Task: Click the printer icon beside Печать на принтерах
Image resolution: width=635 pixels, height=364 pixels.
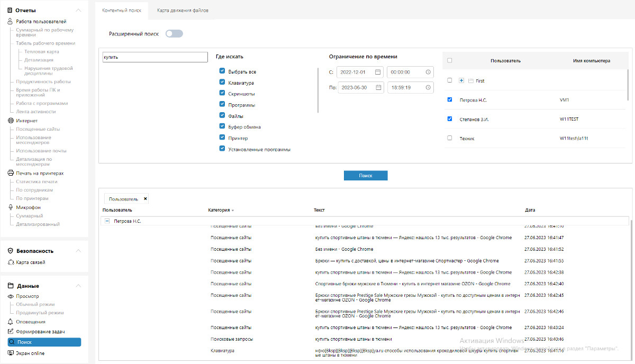Action: (10, 173)
